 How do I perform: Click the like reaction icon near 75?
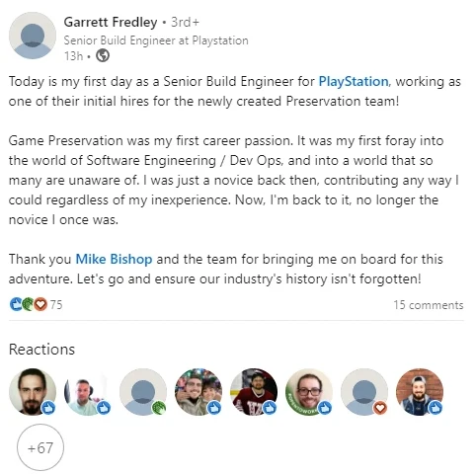pyautogui.click(x=16, y=304)
